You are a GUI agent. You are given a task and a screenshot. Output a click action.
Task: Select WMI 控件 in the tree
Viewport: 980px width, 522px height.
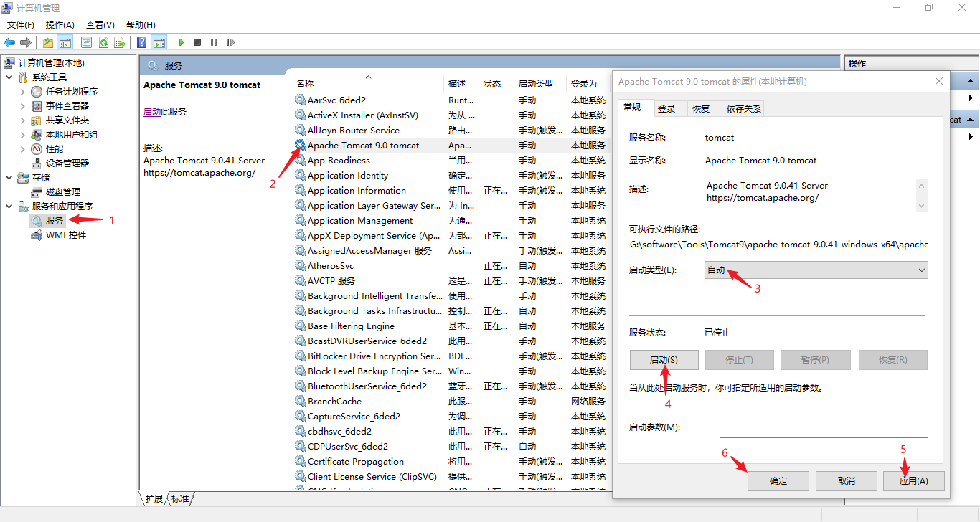click(66, 234)
